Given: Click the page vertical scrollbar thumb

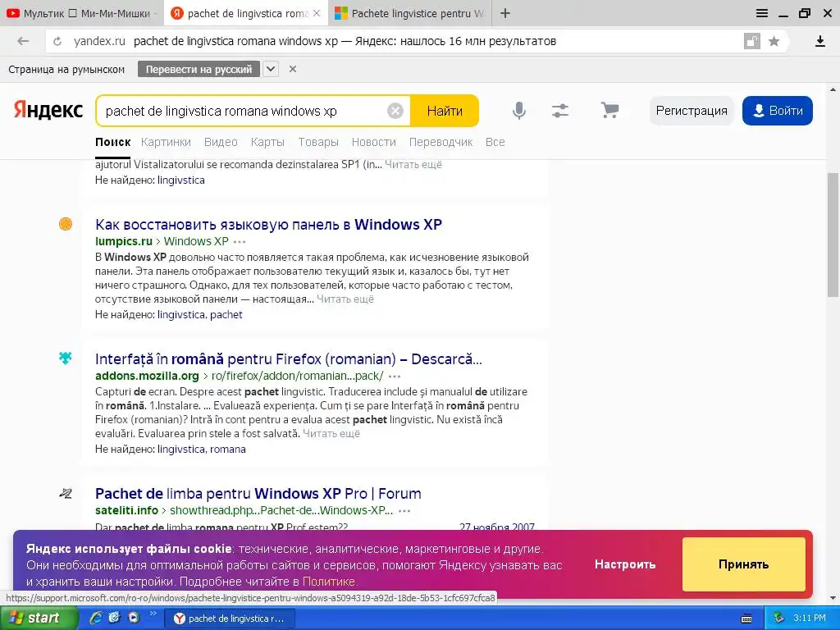Looking at the screenshot, I should click(833, 234).
